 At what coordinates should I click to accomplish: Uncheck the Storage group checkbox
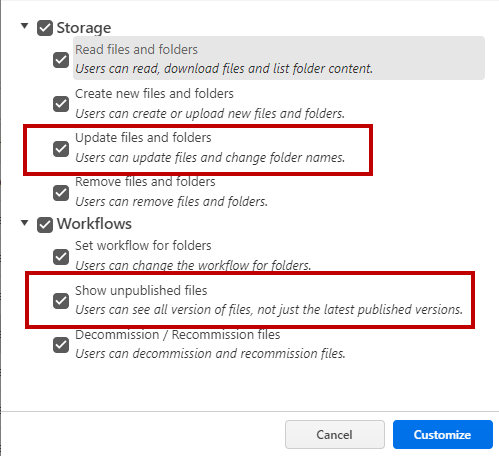[45, 28]
